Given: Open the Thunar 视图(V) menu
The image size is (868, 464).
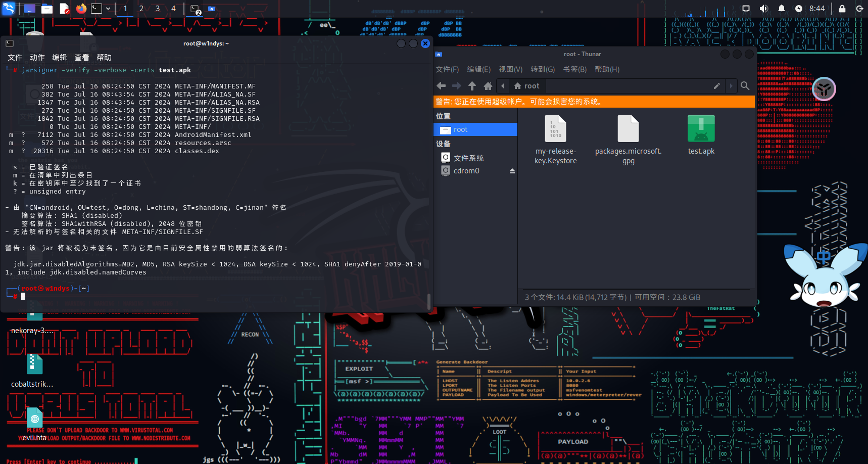Looking at the screenshot, I should pyautogui.click(x=510, y=69).
